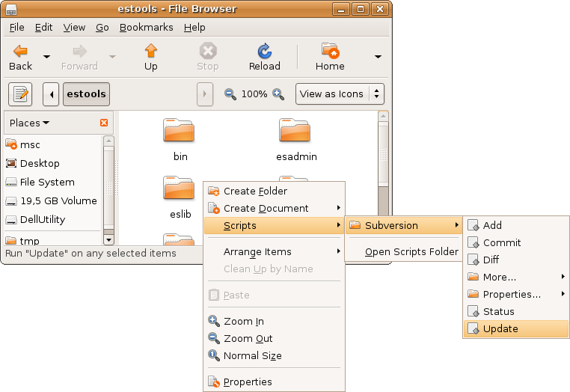Minimize the estools File Browser window
570x392 pixels.
click(341, 9)
